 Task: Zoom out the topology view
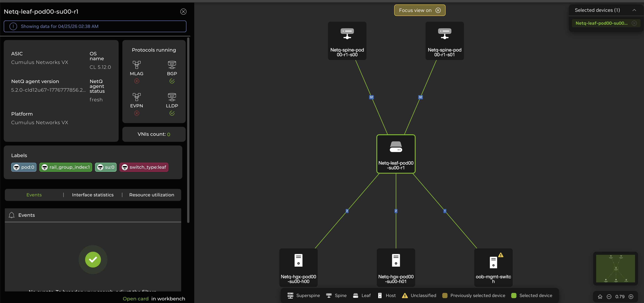click(x=609, y=296)
